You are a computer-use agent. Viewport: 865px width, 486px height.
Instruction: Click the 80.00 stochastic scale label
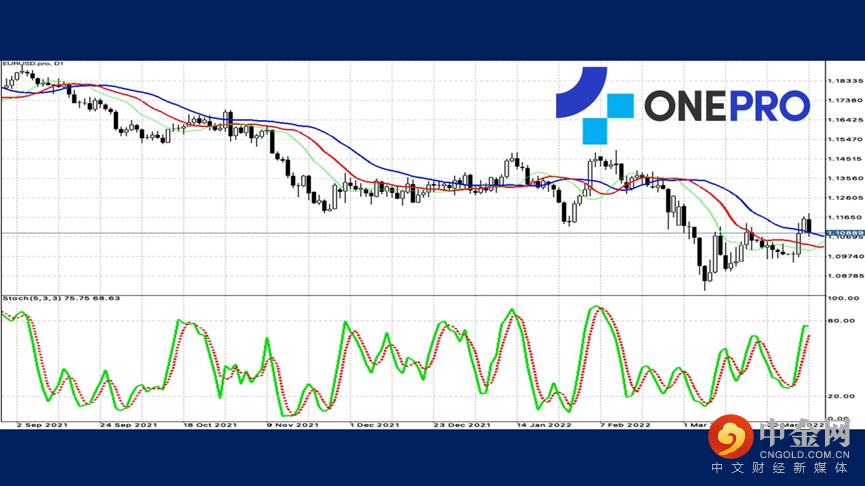[x=843, y=321]
